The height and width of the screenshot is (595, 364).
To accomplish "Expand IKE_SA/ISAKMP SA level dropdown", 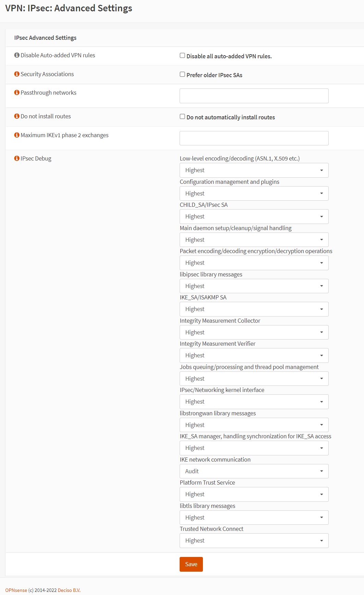I will (254, 309).
